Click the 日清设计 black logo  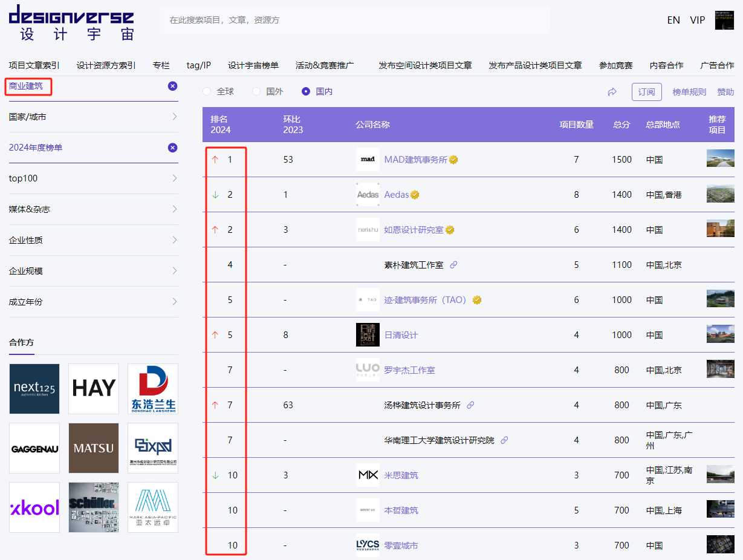[368, 335]
